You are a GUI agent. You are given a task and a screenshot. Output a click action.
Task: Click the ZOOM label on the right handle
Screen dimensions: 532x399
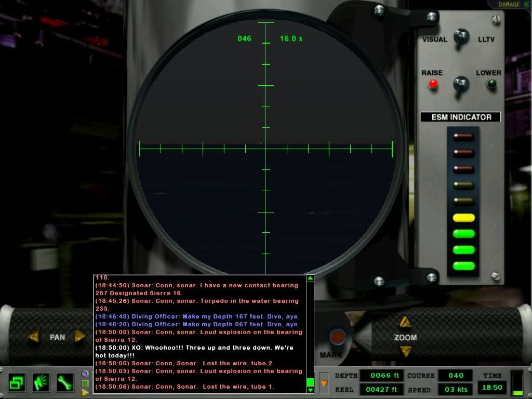[405, 337]
